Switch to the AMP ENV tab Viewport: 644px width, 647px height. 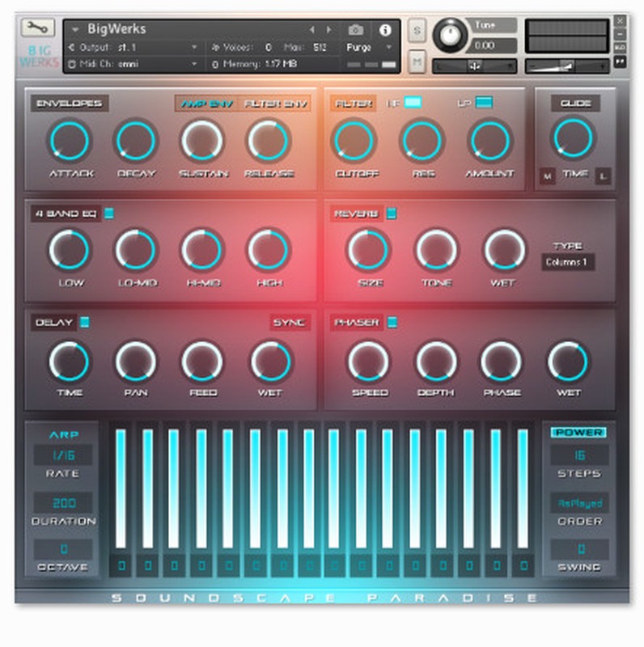coord(207,104)
